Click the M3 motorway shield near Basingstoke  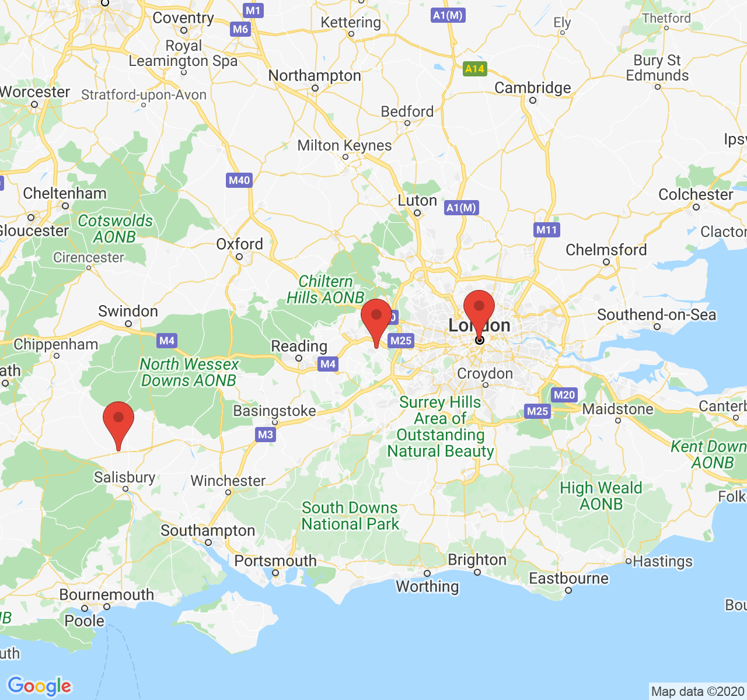coord(266,434)
